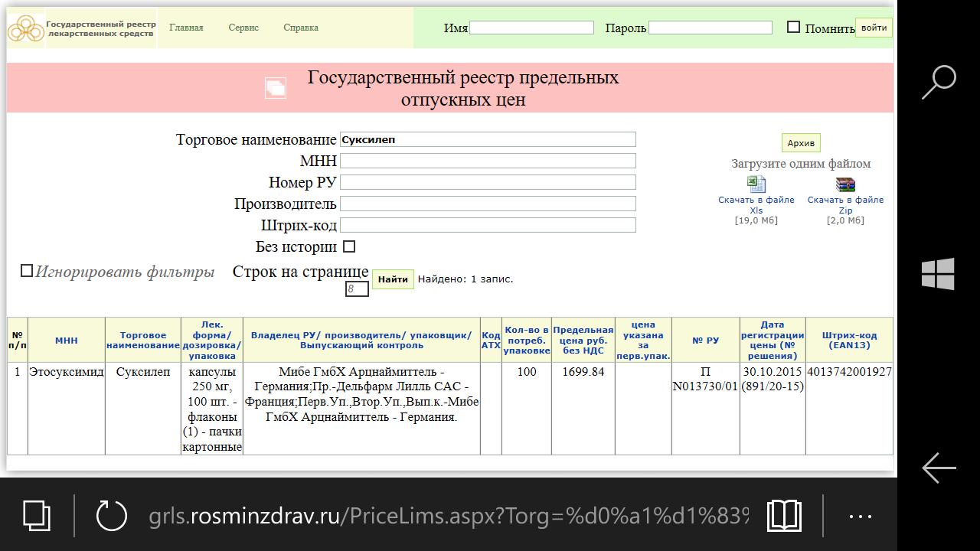Screen dimensions: 980x551
Task: Sort by Предельная цена руб. без НДС header
Action: 583,341
